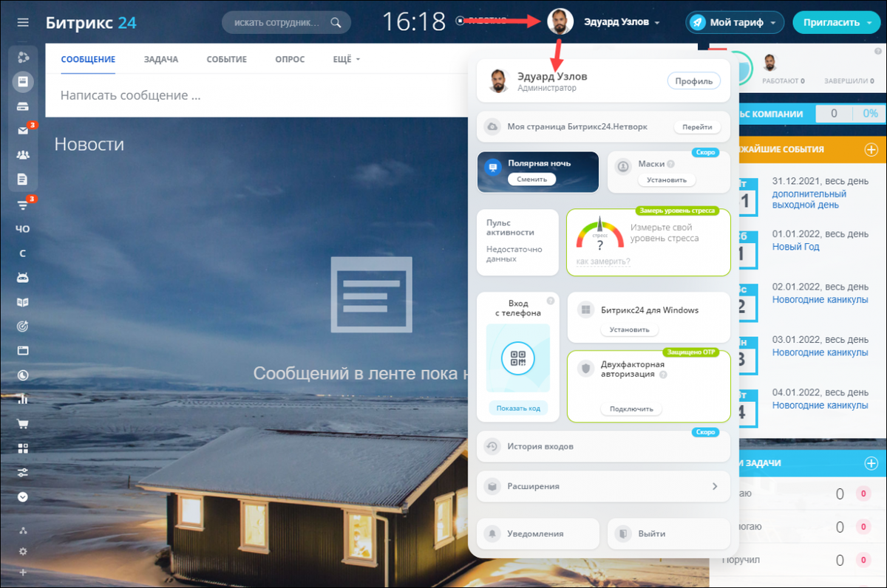Open the Пригласить button dropdown arrow
887x588 pixels.
point(869,23)
